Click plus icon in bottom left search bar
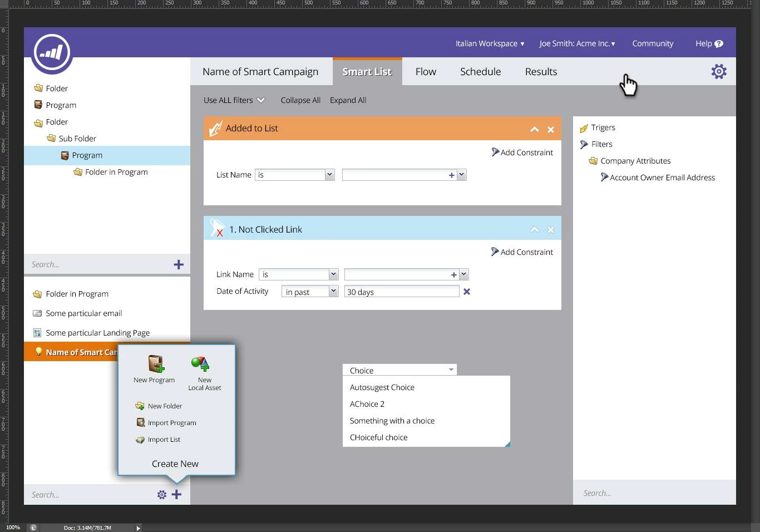 coord(176,494)
